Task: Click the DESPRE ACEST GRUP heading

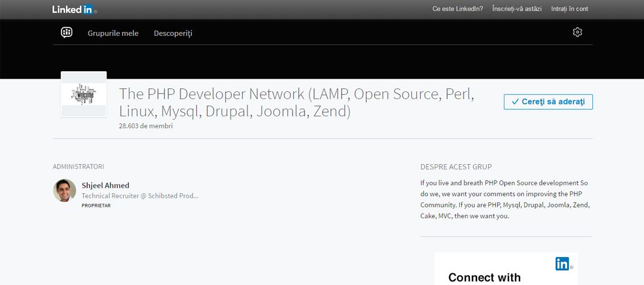Action: 456,167
